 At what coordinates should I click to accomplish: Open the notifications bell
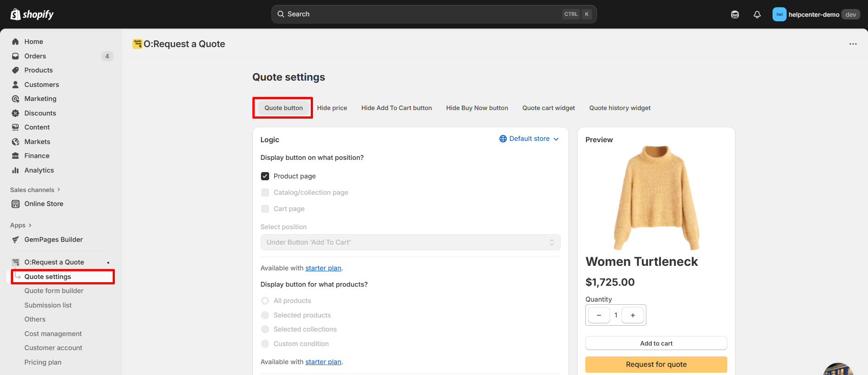[x=757, y=14]
